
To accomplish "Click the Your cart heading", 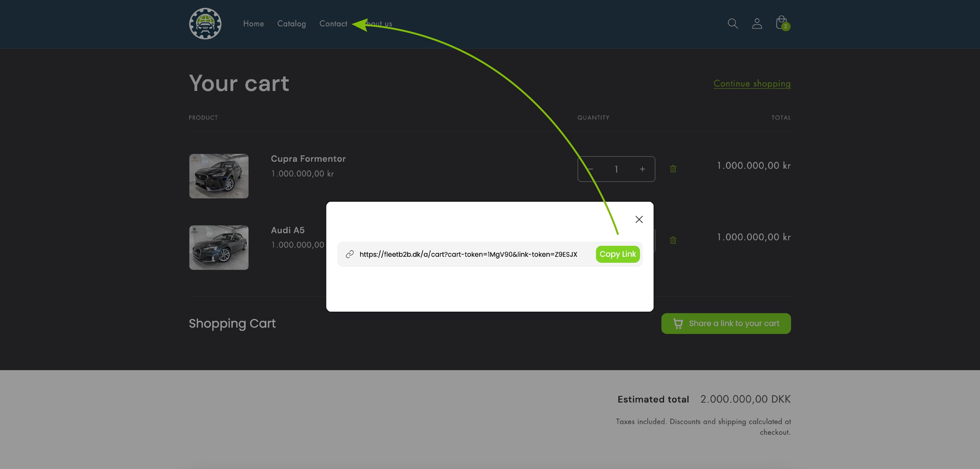I will (x=239, y=83).
